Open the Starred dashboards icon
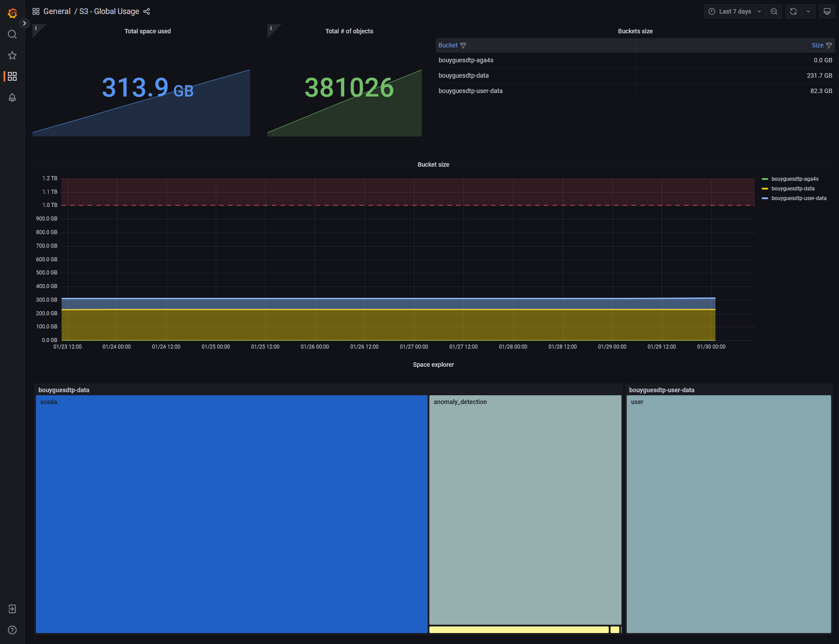 [x=12, y=55]
